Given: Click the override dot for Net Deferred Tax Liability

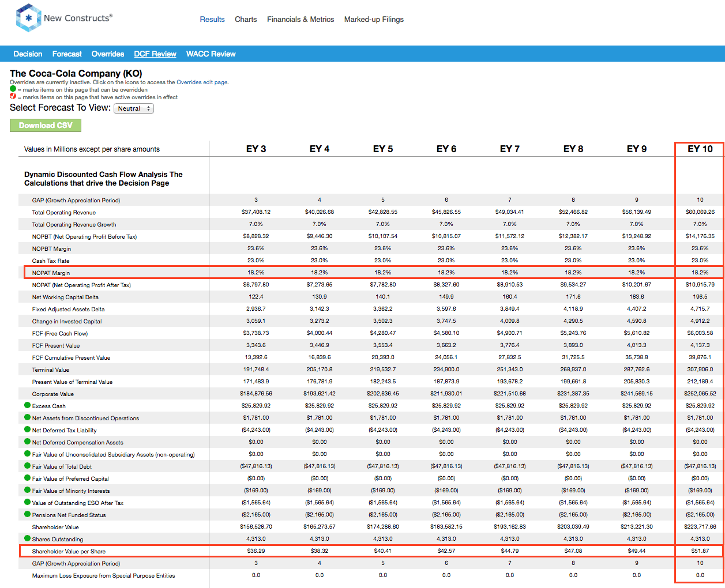Looking at the screenshot, I should coord(27,429).
